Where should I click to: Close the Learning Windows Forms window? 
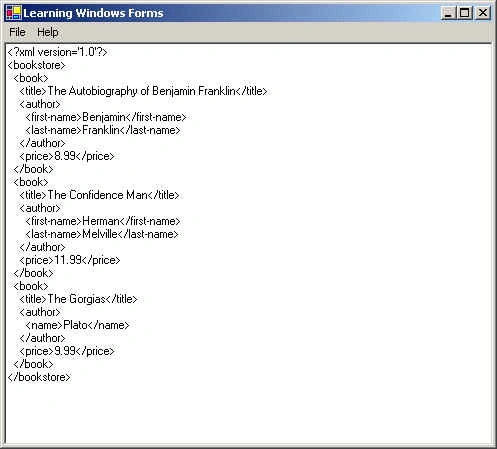click(483, 13)
